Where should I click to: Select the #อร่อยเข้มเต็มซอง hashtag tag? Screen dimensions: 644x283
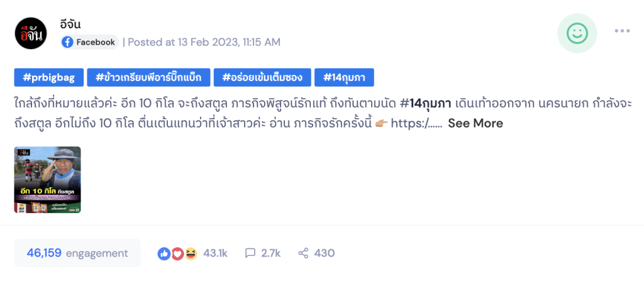[x=262, y=77]
